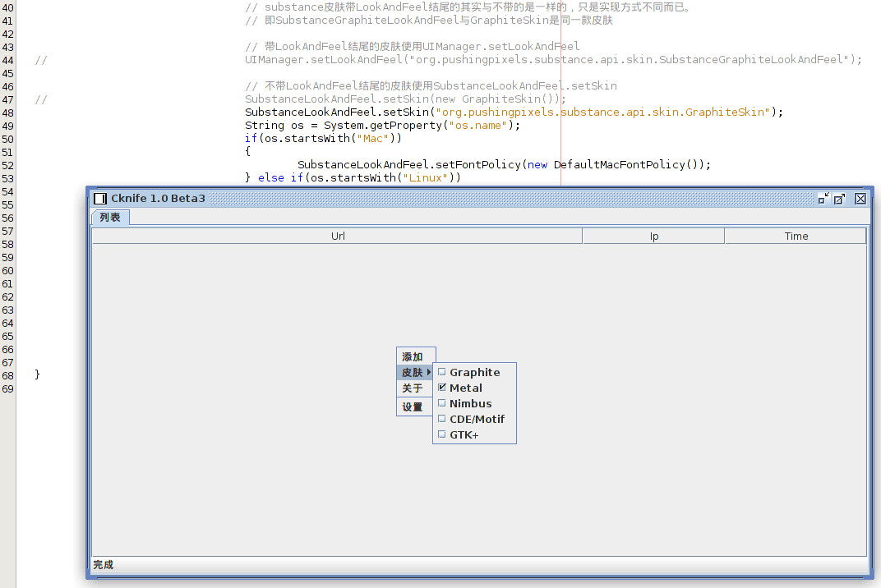
Task: Click line number 48 in editor gutter
Action: click(x=7, y=113)
